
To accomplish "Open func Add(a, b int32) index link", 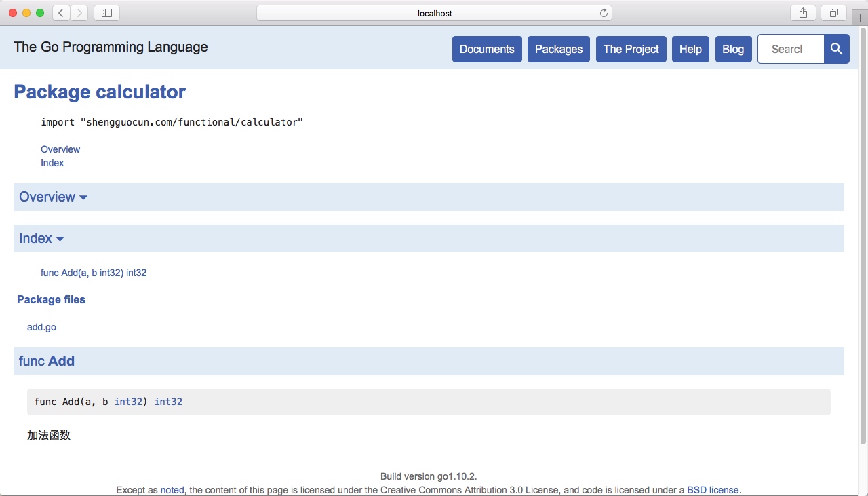I will [x=94, y=273].
